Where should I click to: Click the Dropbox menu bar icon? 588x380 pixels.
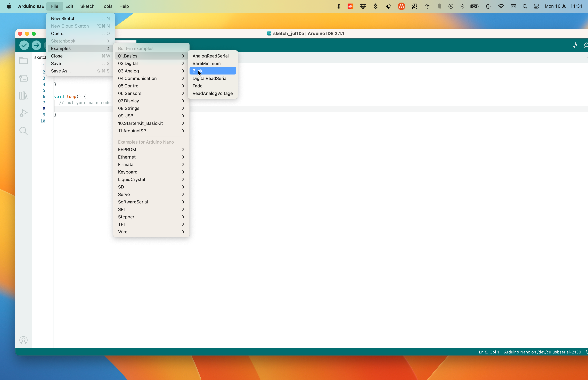point(363,6)
